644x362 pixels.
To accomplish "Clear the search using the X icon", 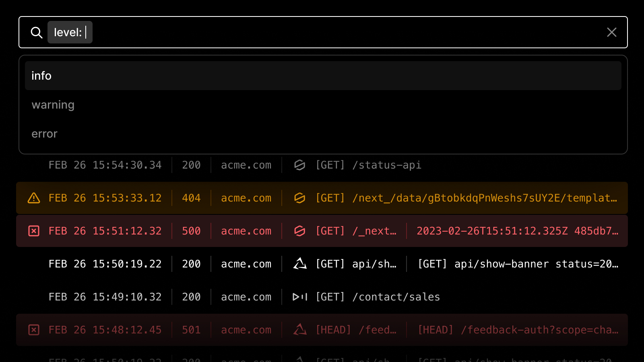I will coord(612,32).
